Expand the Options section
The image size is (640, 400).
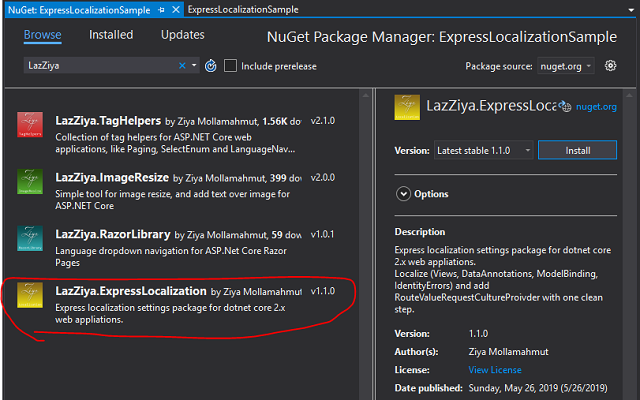click(x=404, y=194)
